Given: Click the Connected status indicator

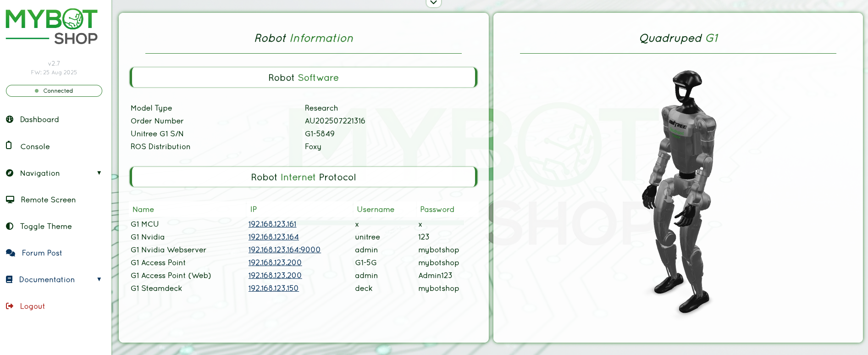Looking at the screenshot, I should [54, 91].
